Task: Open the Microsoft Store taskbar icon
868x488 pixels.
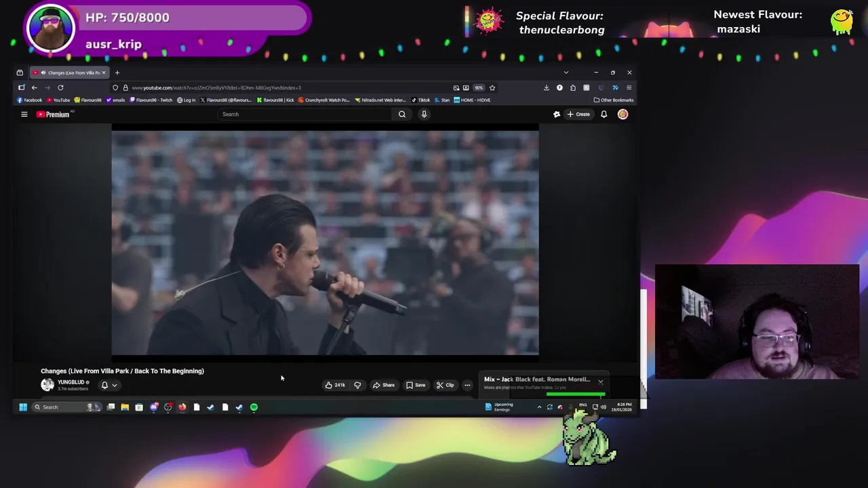Action: click(139, 407)
